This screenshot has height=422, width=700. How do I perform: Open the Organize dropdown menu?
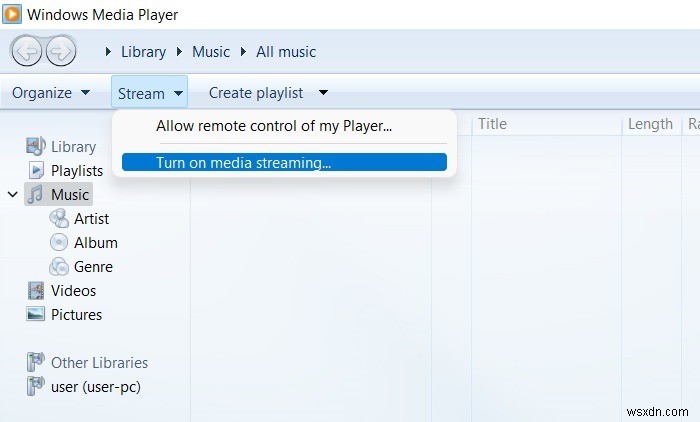[x=51, y=93]
